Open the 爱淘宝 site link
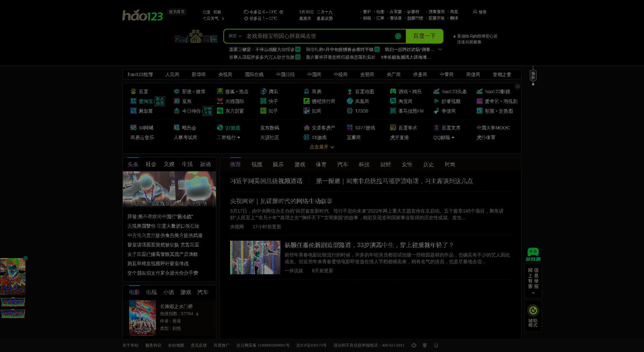644x352 pixels. (x=146, y=101)
